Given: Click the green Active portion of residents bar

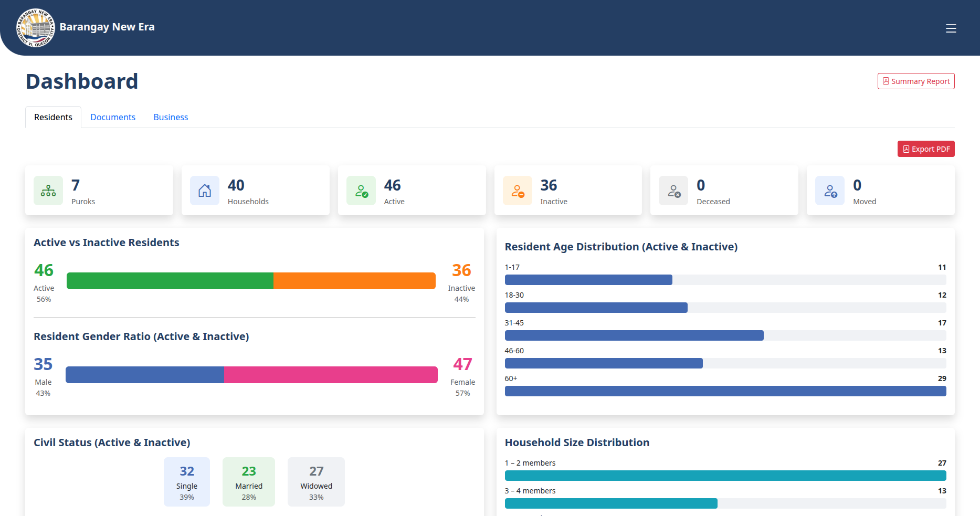Looking at the screenshot, I should coord(170,281).
